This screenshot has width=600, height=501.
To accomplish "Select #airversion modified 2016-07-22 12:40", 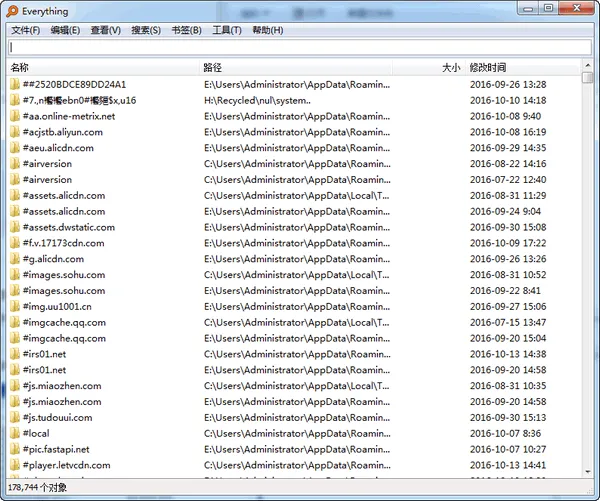I will coord(47,180).
